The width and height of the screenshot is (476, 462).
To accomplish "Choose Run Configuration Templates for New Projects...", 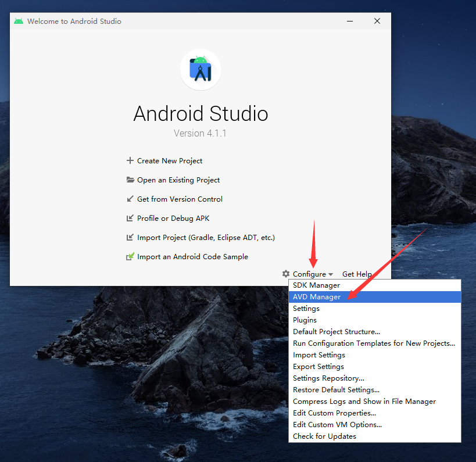I will tap(375, 343).
